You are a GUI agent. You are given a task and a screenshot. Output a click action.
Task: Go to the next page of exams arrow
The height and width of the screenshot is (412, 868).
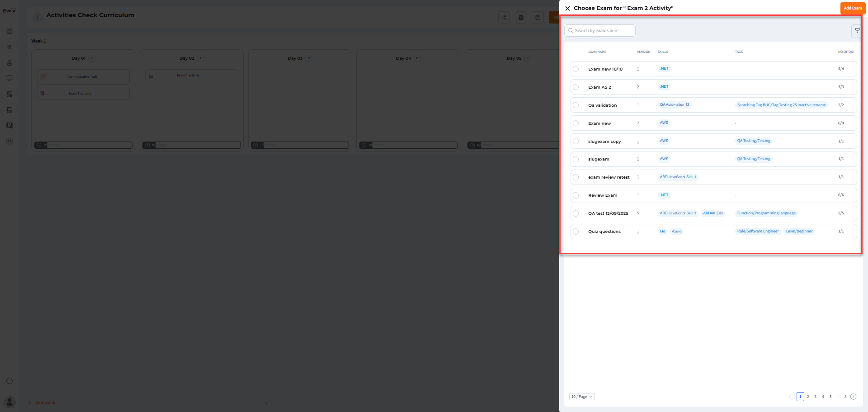coord(854,397)
